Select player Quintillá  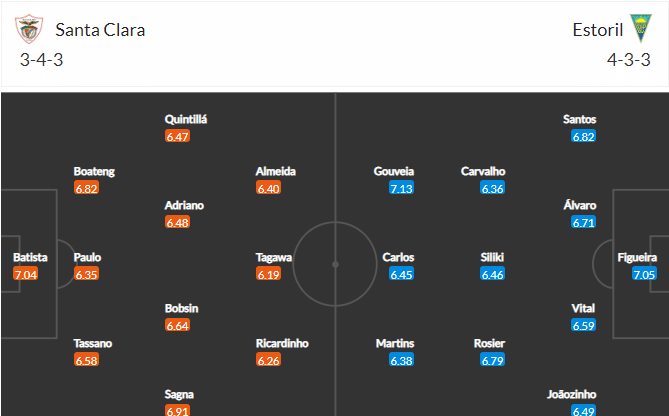[x=186, y=119]
